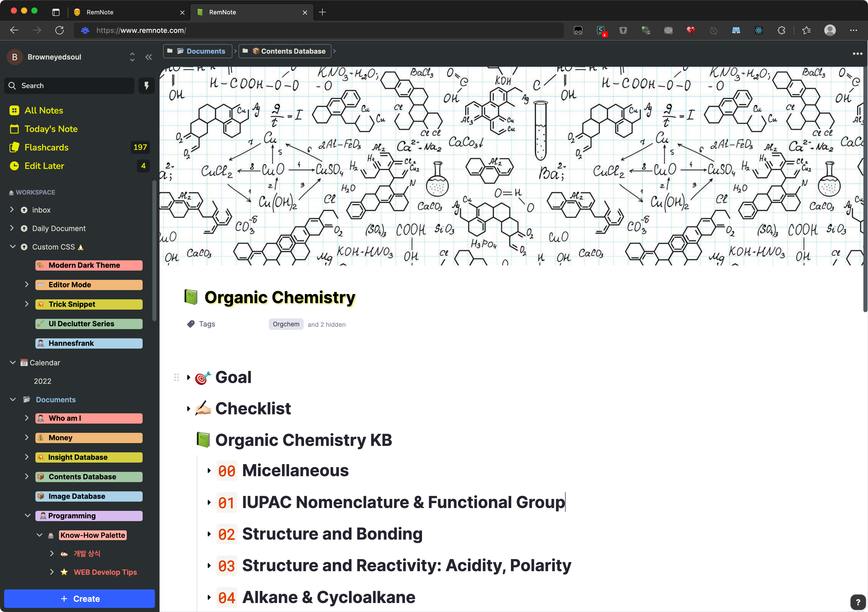Open the Today's Note page
Viewport: 868px width, 612px height.
click(x=51, y=129)
